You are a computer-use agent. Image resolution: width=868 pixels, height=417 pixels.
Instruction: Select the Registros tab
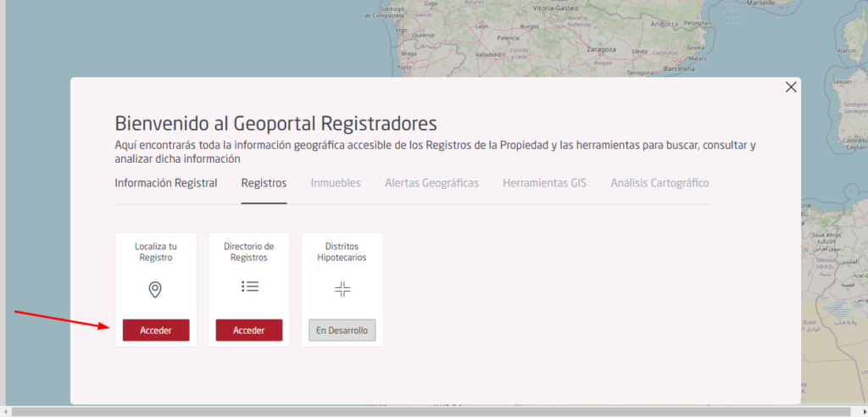click(x=264, y=183)
